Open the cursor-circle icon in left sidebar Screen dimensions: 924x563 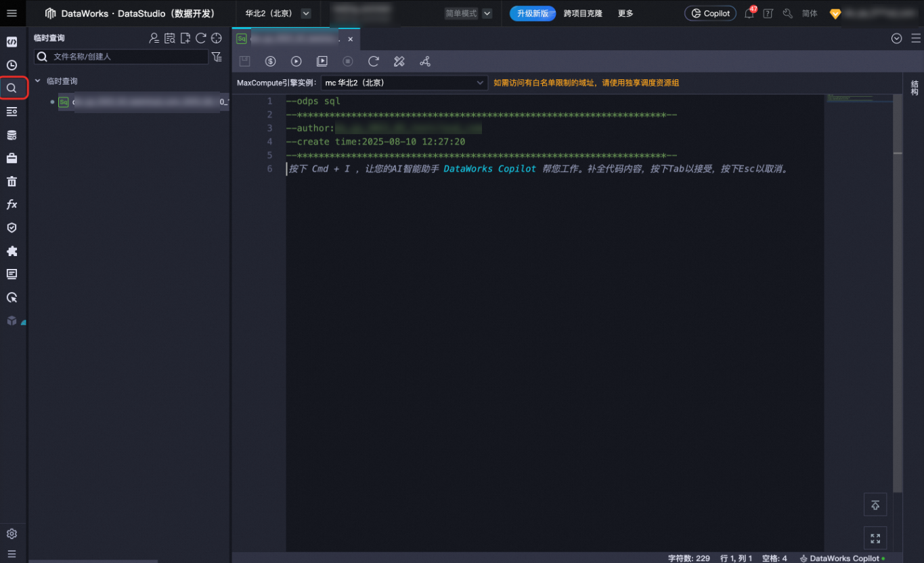[12, 297]
